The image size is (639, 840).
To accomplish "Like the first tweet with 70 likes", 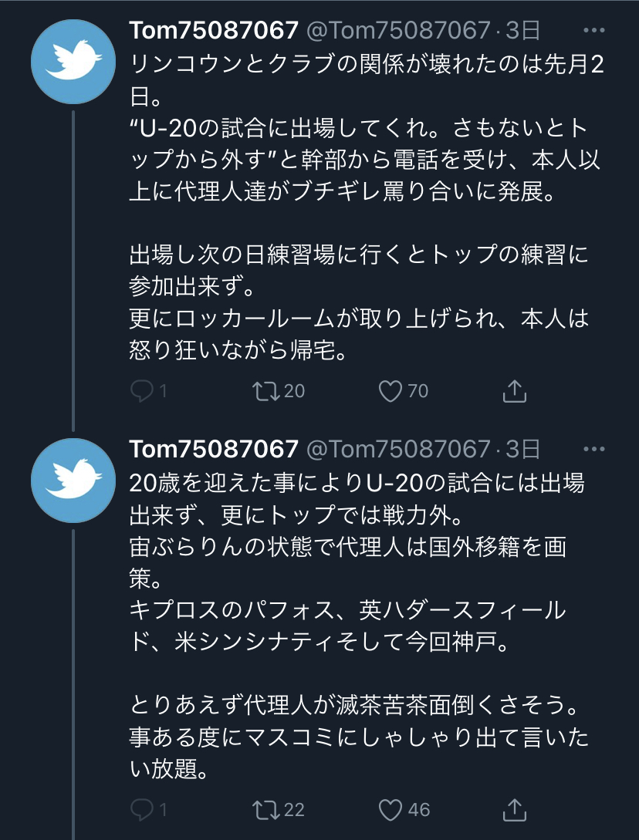I will pos(391,392).
